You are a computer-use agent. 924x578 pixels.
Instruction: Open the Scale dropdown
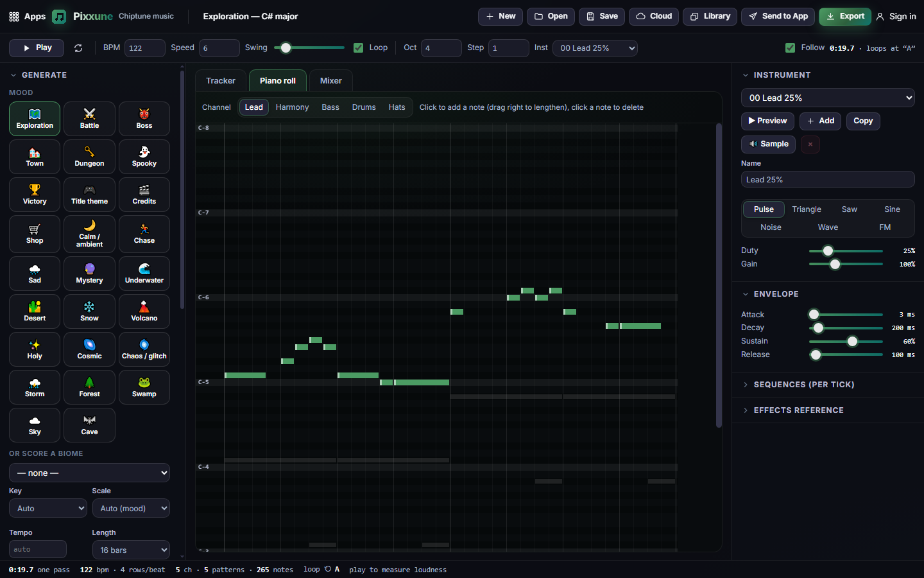(x=131, y=508)
